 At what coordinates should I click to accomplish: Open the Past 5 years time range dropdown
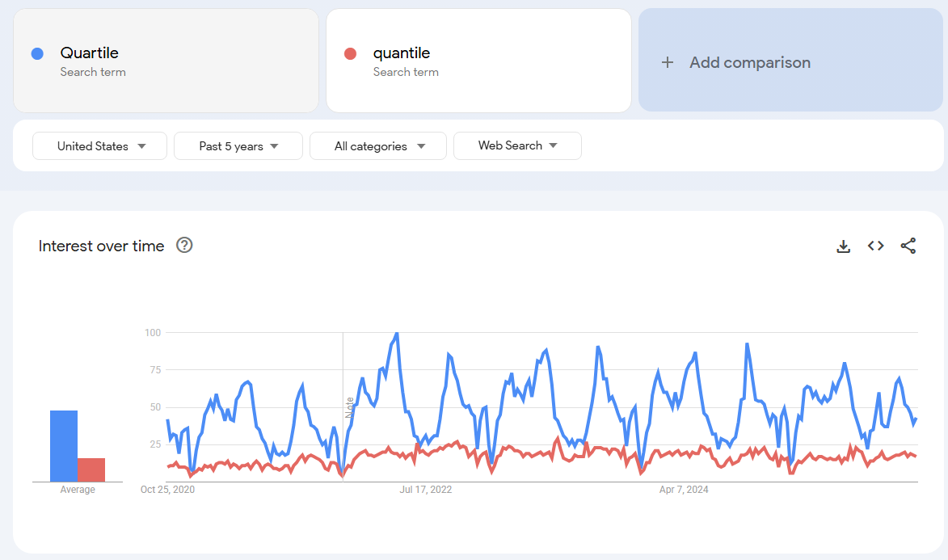pyautogui.click(x=238, y=146)
